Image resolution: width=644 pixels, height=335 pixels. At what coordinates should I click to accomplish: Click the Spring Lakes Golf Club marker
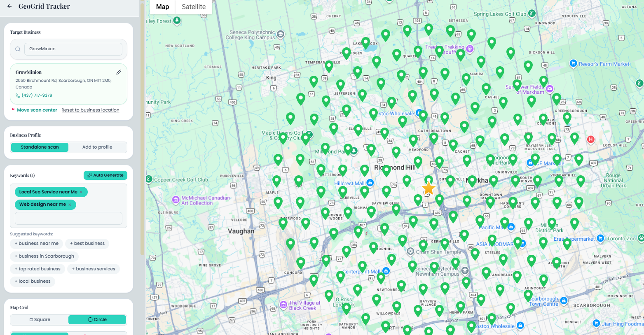coord(532,14)
